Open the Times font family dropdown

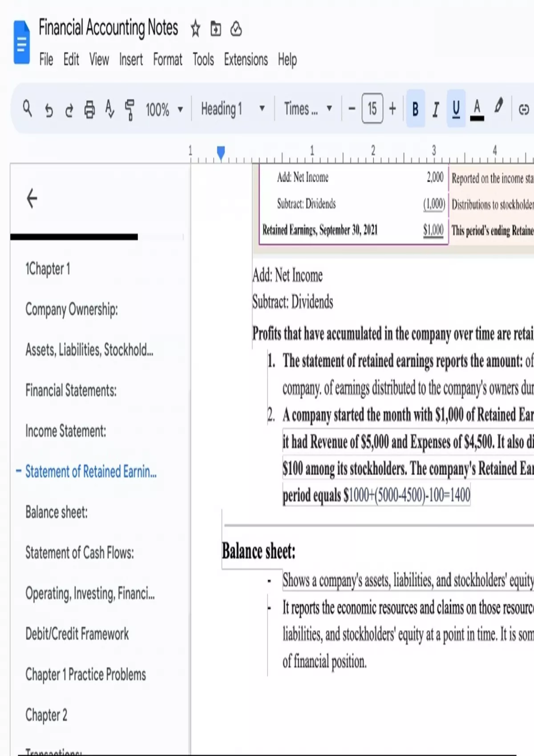click(x=308, y=109)
